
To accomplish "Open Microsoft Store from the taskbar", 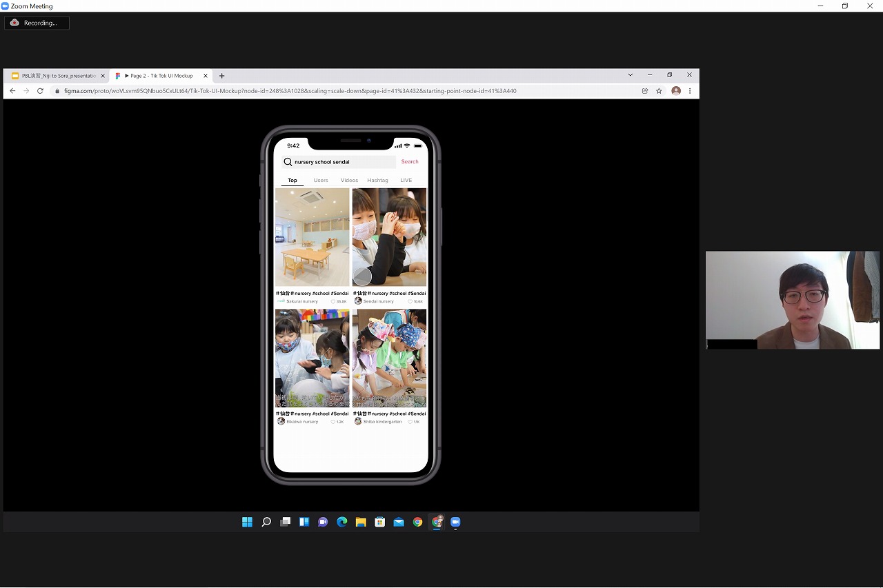I will pos(379,522).
